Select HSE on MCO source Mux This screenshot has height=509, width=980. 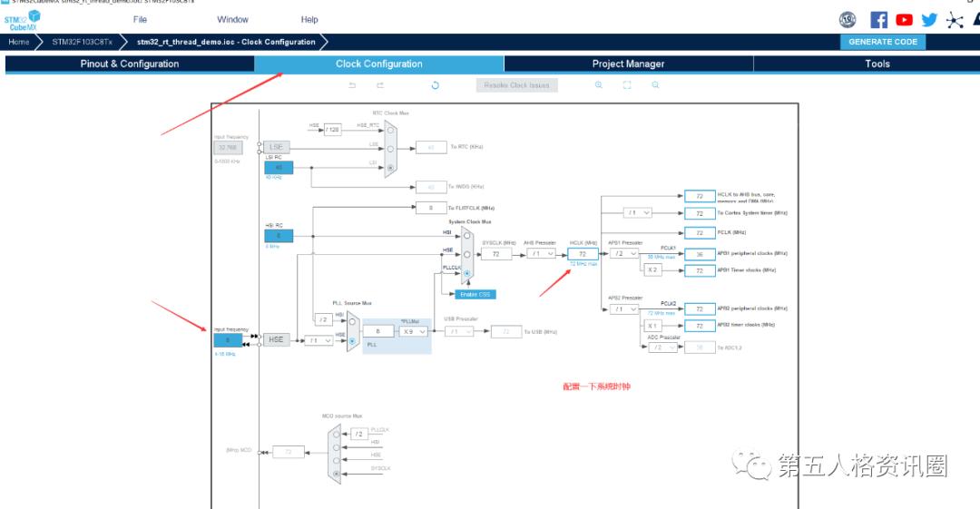(337, 460)
